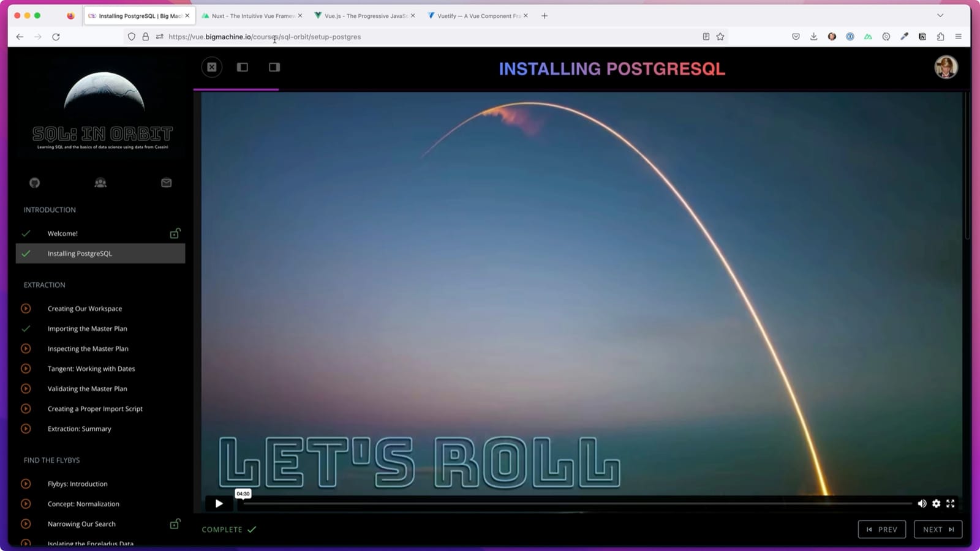The height and width of the screenshot is (551, 980).
Task: Toggle the Complete checkmark status
Action: (x=229, y=530)
